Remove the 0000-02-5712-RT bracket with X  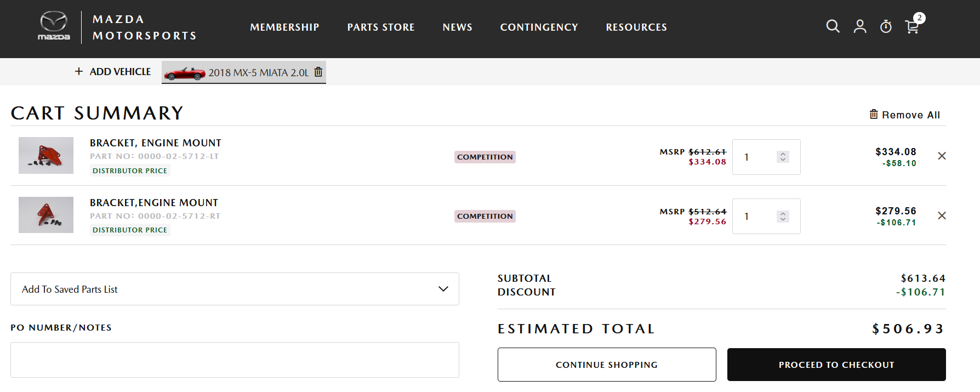tap(942, 215)
